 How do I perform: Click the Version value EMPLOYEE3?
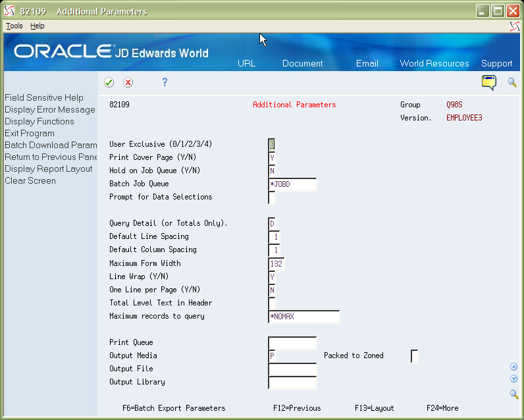464,118
